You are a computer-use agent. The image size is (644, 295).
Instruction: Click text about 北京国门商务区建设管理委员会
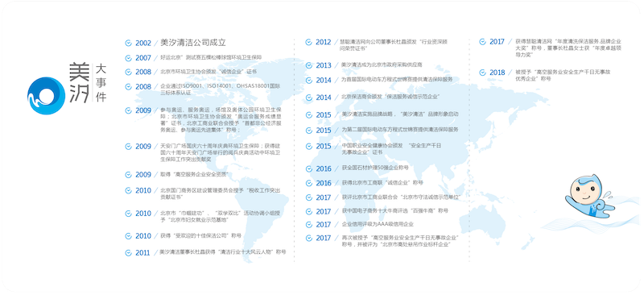point(220,193)
